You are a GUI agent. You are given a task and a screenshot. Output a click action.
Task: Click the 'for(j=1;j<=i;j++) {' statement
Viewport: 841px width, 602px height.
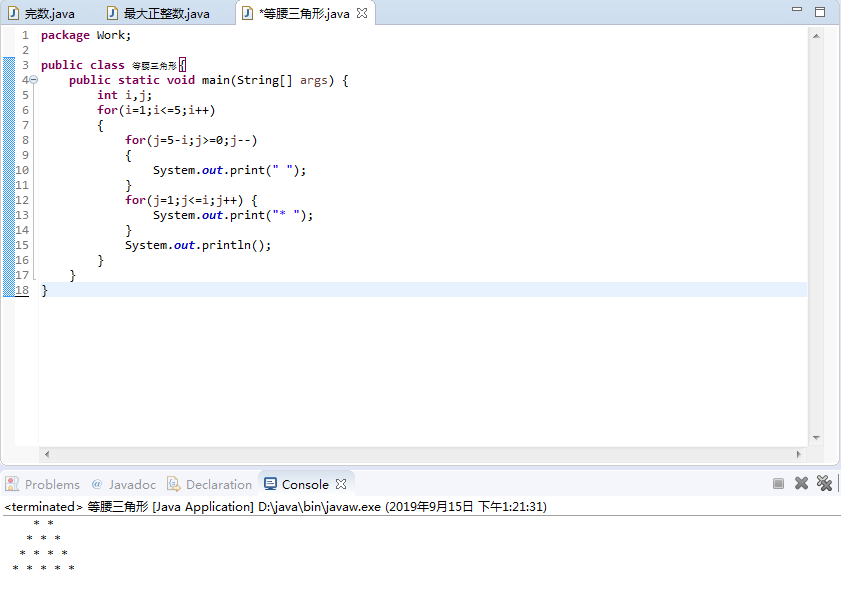coord(191,201)
